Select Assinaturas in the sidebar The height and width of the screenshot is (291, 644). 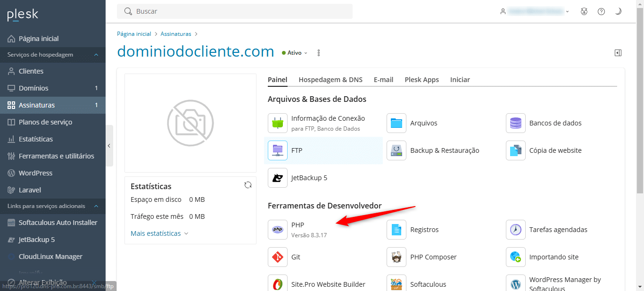53,105
